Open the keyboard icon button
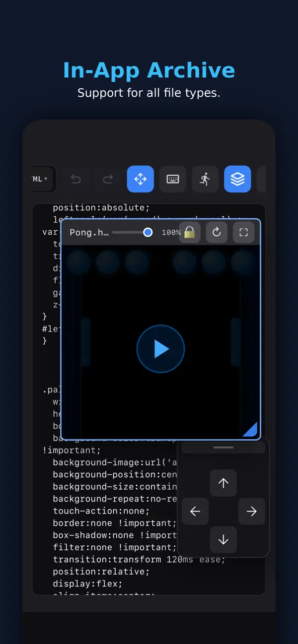 click(x=173, y=179)
